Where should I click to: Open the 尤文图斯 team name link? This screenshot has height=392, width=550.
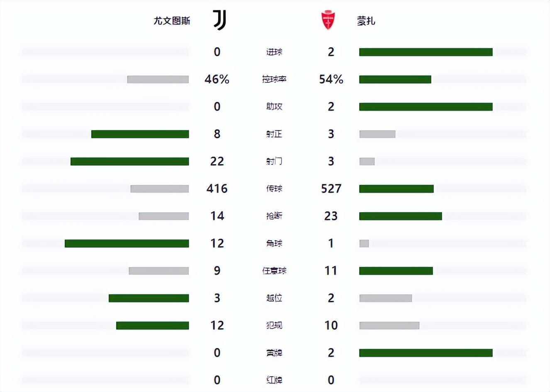pyautogui.click(x=172, y=21)
